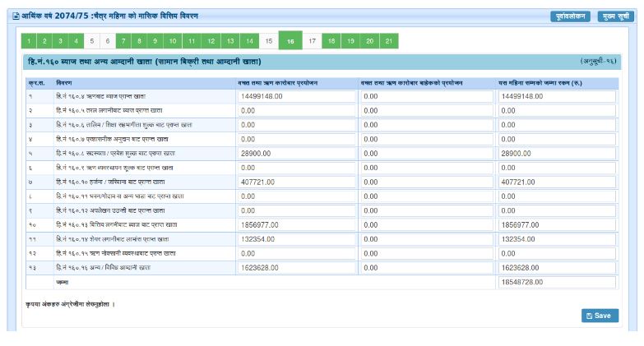This screenshot has width=644, height=346.
Task: Click the 407721.00 penalty field in first column
Action: 296,182
